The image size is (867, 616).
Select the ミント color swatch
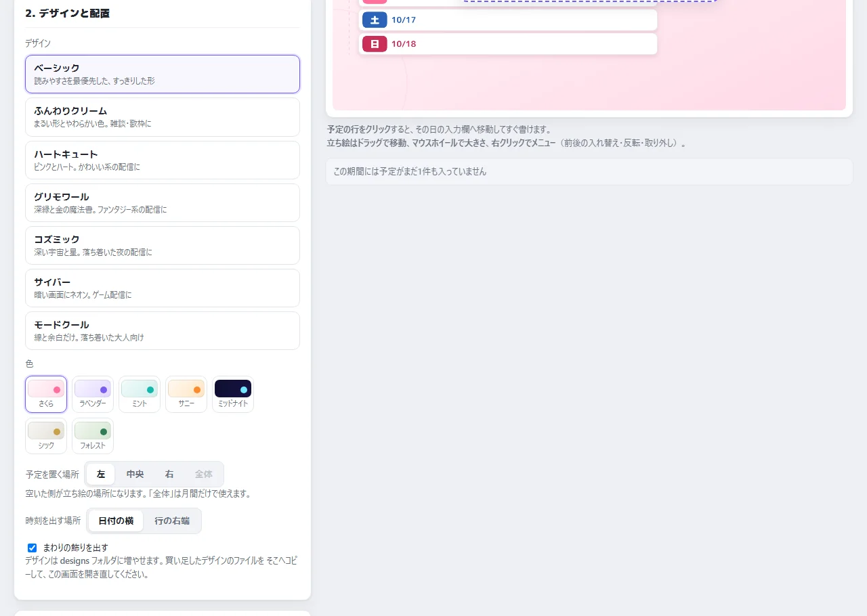coord(140,394)
